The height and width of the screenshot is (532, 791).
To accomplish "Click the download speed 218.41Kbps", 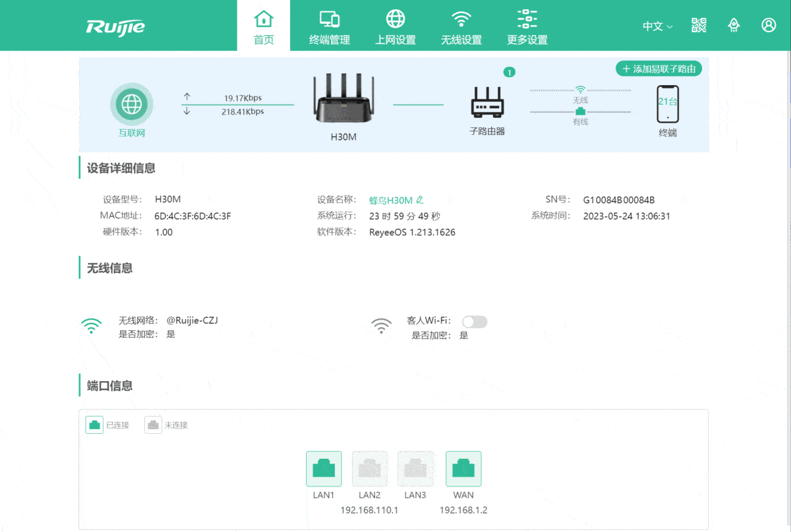I will click(243, 111).
